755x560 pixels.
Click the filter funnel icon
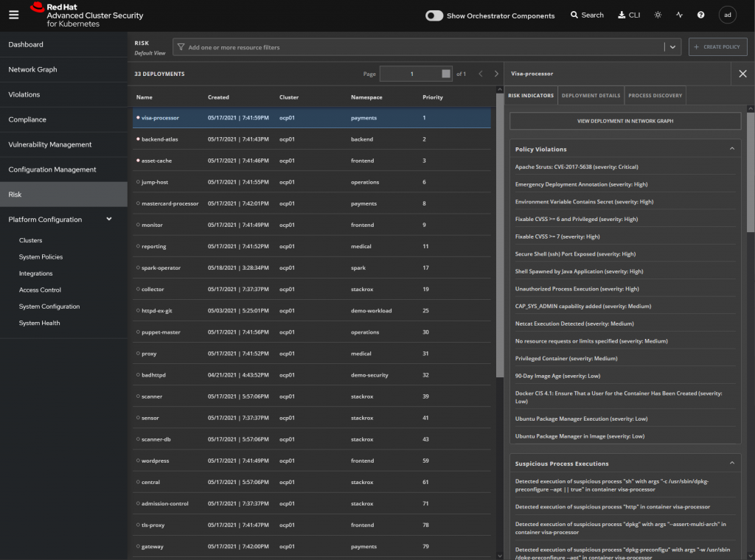[181, 47]
